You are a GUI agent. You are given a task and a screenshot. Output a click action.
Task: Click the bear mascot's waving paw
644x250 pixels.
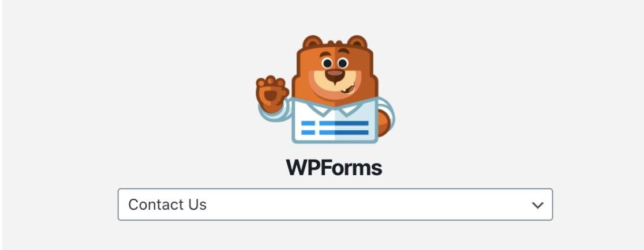pyautogui.click(x=270, y=94)
